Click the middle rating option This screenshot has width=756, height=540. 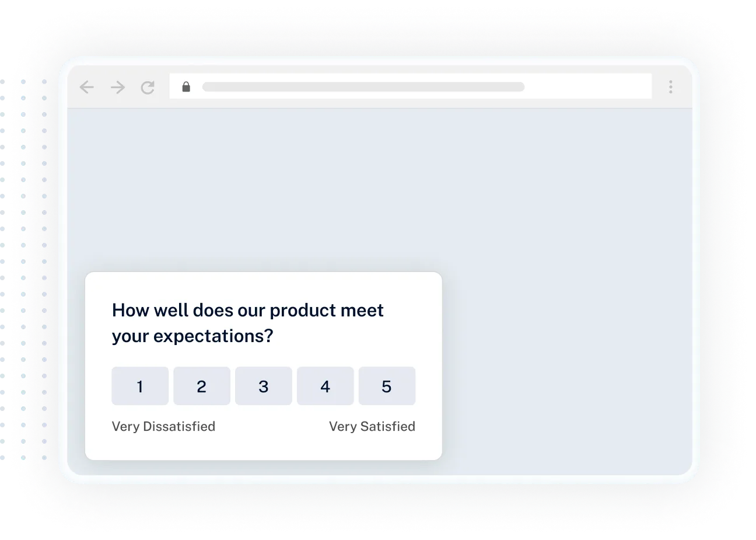pos(264,386)
